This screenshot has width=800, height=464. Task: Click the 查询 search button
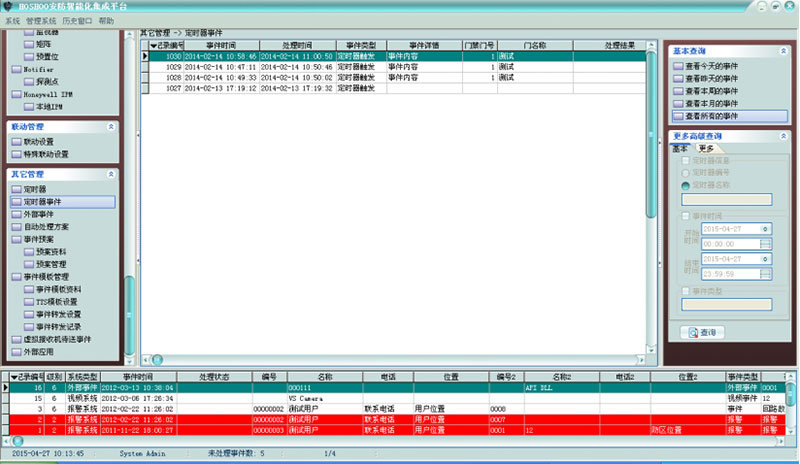(703, 332)
